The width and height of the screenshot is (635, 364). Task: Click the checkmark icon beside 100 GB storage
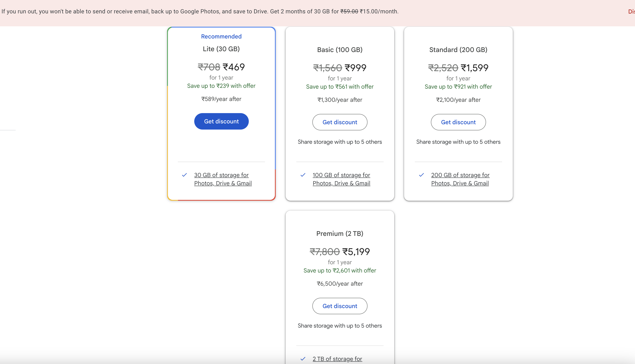303,175
